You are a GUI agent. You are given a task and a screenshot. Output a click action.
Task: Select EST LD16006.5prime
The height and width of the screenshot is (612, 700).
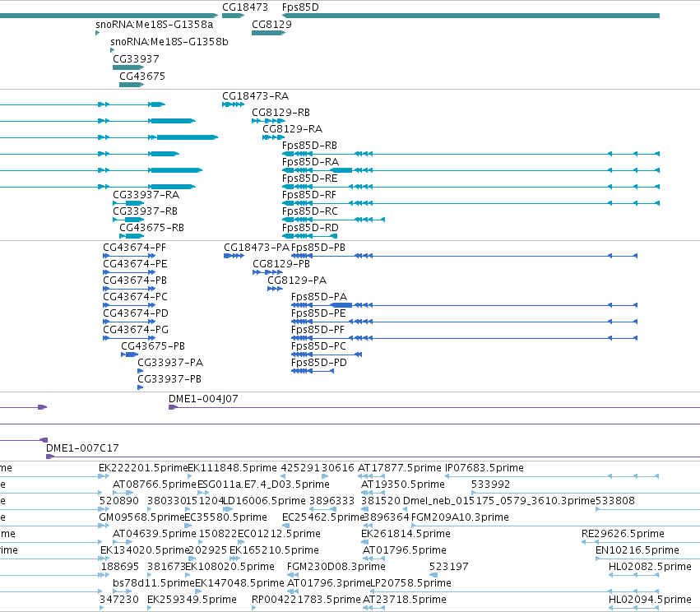(264, 501)
